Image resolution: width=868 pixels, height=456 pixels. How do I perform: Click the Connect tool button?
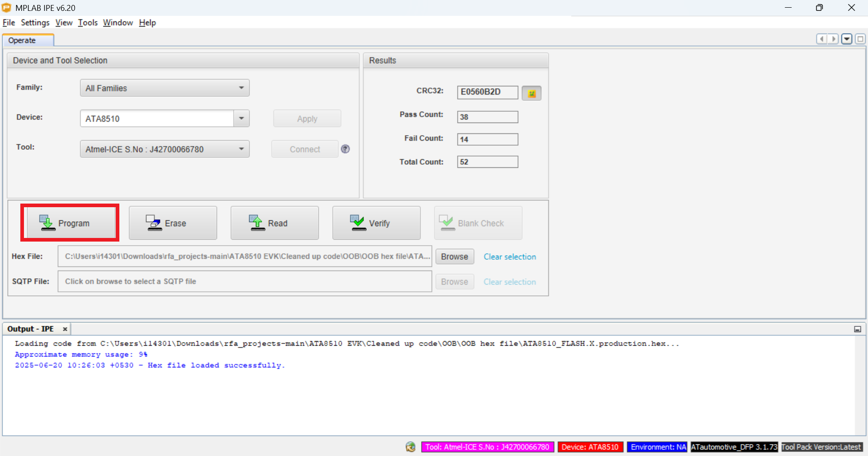point(305,149)
